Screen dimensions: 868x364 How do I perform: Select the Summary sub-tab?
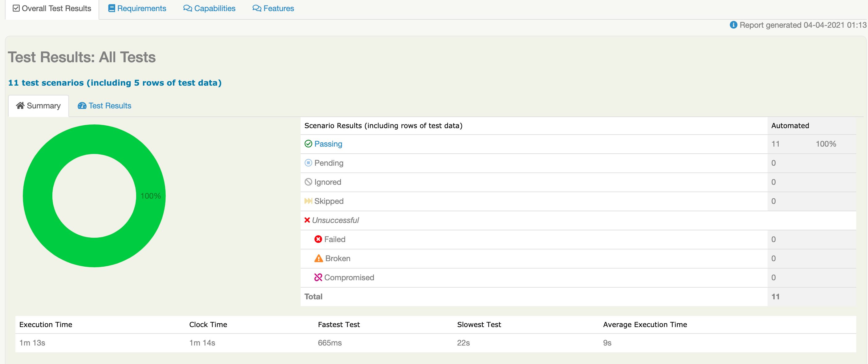pos(39,106)
